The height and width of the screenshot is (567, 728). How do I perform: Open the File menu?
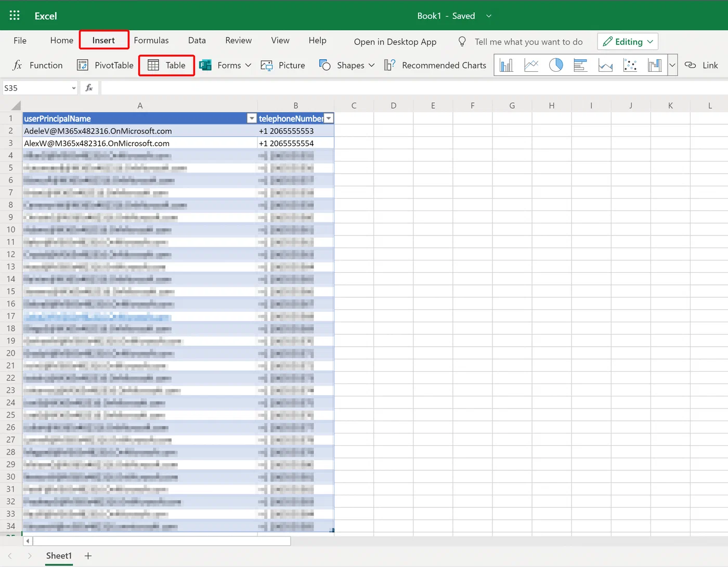tap(20, 41)
